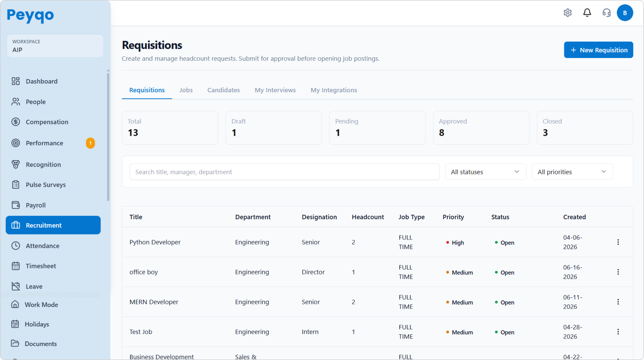644x360 pixels.
Task: Click the Holidays calendar icon
Action: [x=15, y=324]
